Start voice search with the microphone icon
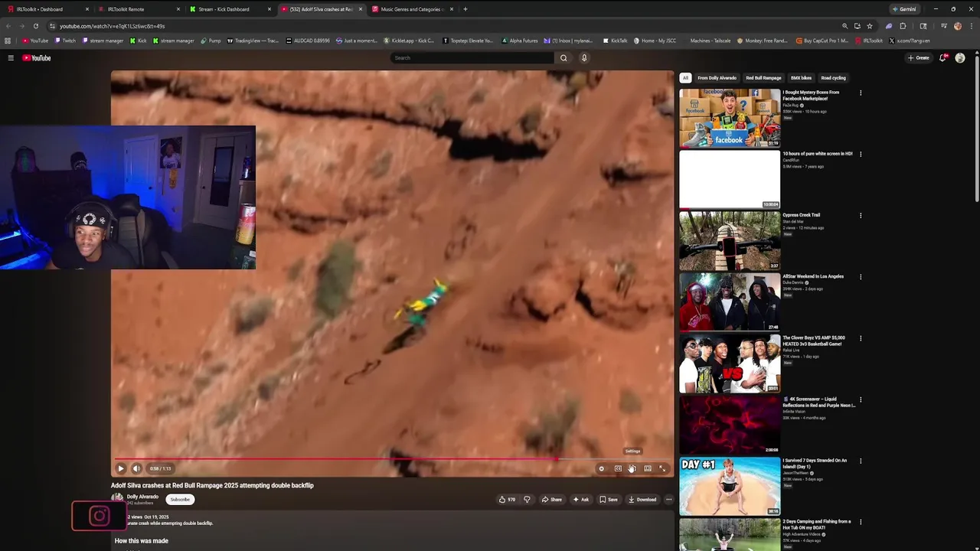 click(x=584, y=58)
